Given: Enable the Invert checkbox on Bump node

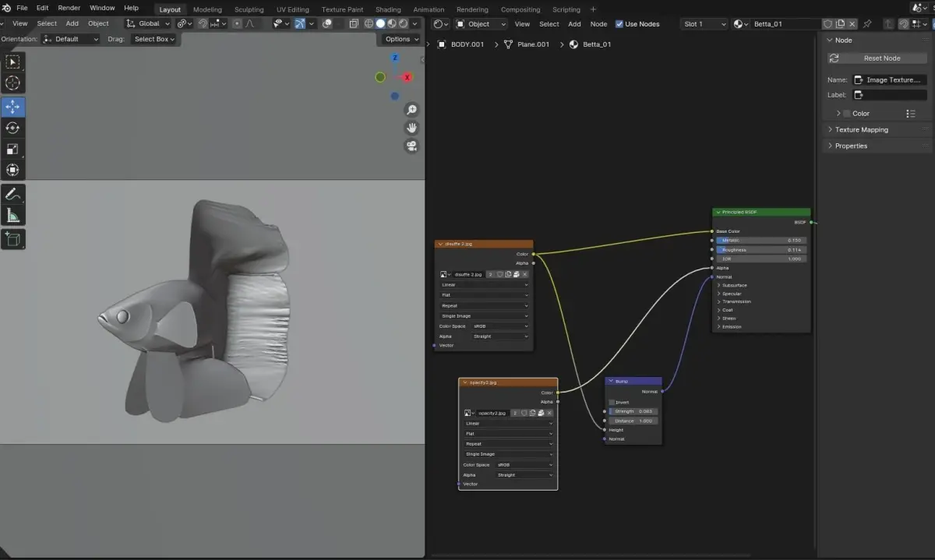Looking at the screenshot, I should [612, 402].
